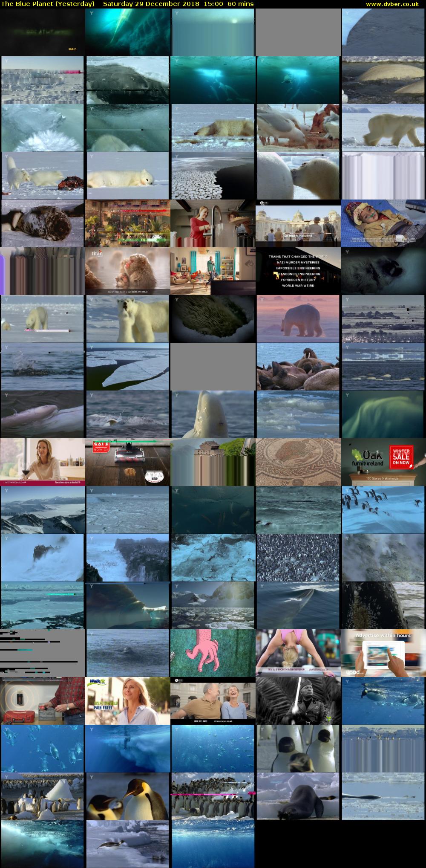Open the wave crashing on rock thumbnail
Viewport: 426px width, 868px height.
tap(43, 558)
